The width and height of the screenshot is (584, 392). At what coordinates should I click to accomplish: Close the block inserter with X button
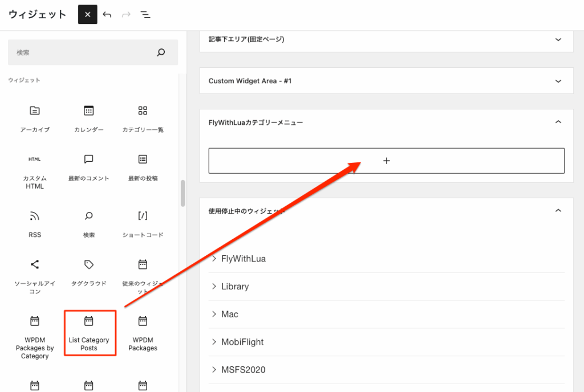point(87,15)
